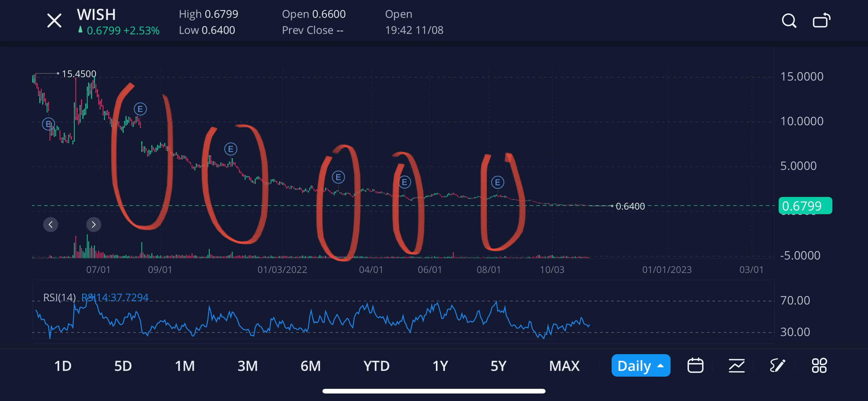Tap the WISH ticker symbol
Screen dimensions: 868x401
pyautogui.click(x=96, y=14)
